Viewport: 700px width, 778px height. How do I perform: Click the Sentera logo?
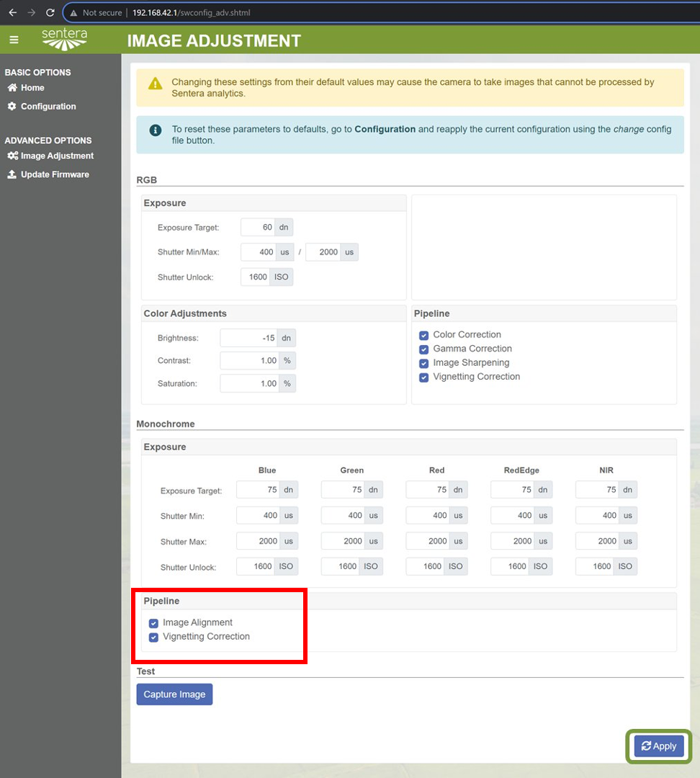(64, 40)
